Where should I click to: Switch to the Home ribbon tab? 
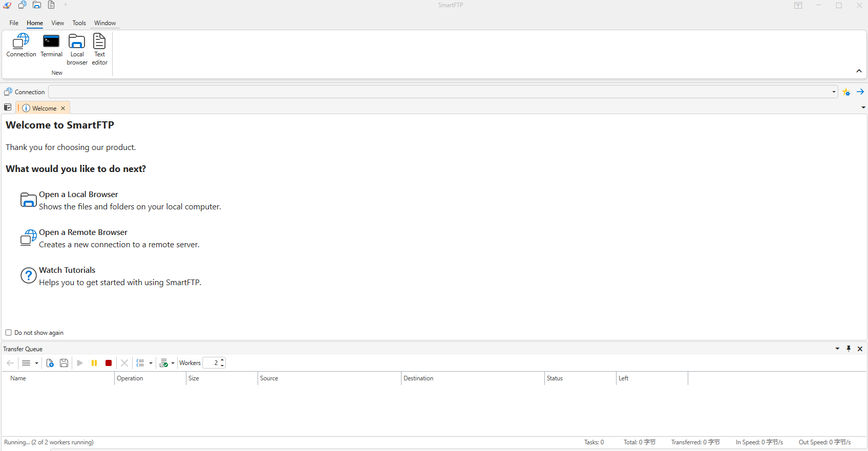tap(35, 23)
